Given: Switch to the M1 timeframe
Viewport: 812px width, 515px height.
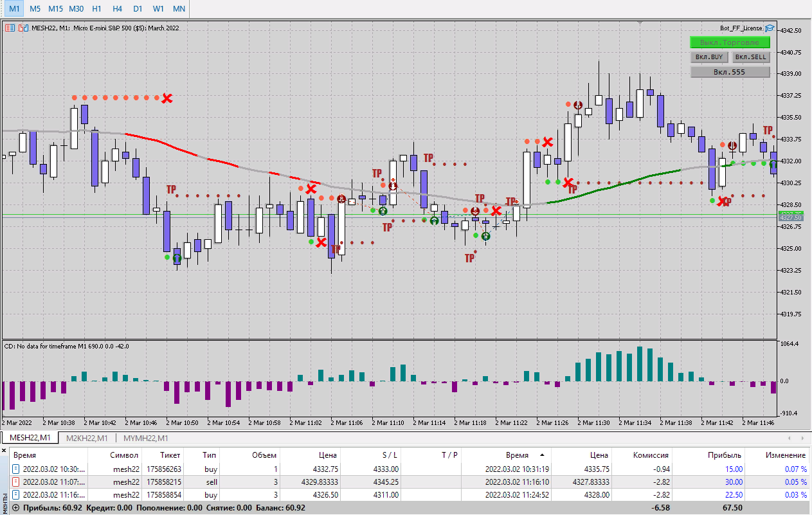Looking at the screenshot, I should pos(14,8).
